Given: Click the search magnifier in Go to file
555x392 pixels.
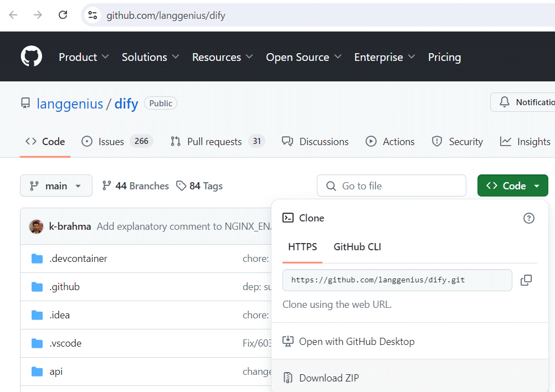Looking at the screenshot, I should tap(331, 185).
